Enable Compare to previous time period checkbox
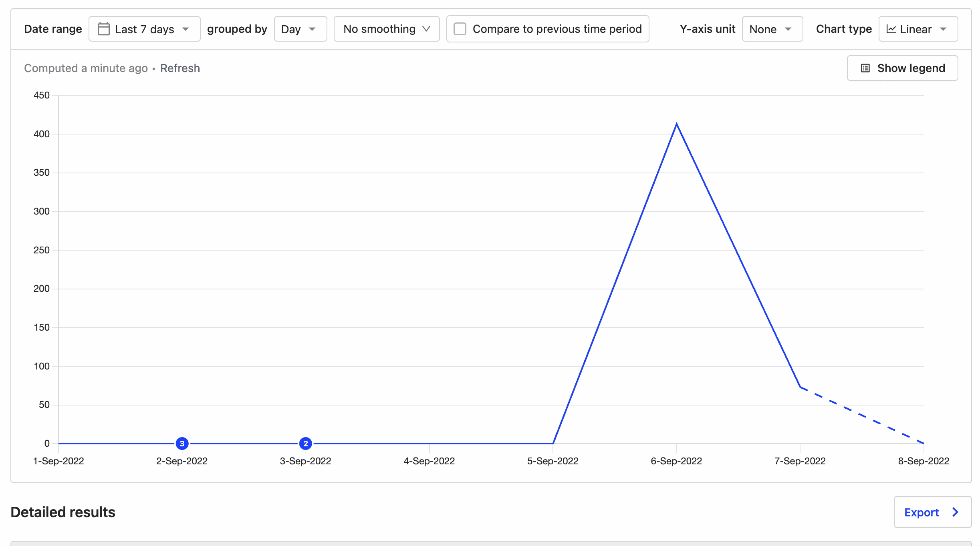980x546 pixels. click(x=460, y=29)
